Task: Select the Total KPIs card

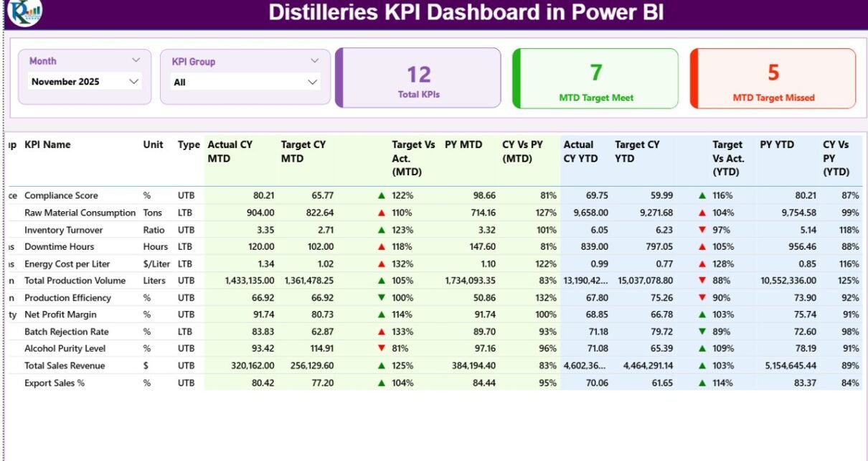Action: [x=418, y=78]
